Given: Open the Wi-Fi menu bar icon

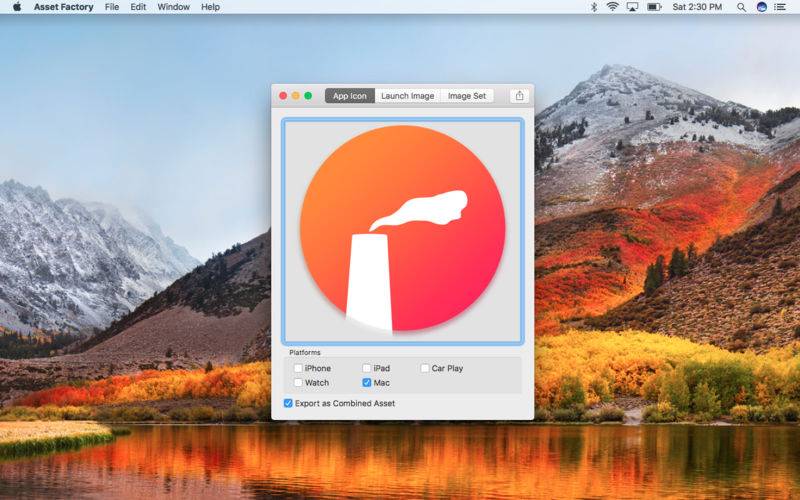Looking at the screenshot, I should point(613,7).
